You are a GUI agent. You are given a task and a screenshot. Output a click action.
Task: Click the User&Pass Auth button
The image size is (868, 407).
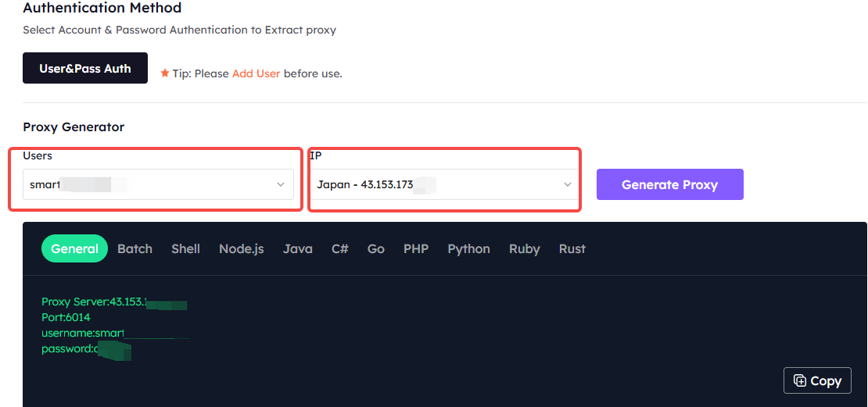tap(85, 68)
